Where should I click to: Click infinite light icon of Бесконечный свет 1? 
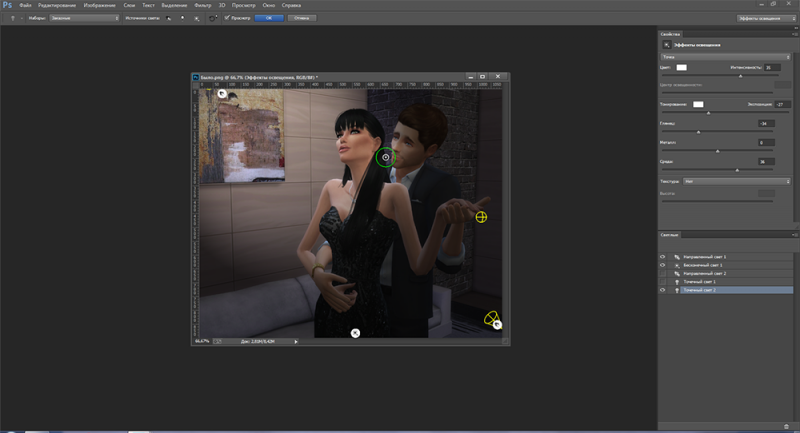click(x=677, y=265)
